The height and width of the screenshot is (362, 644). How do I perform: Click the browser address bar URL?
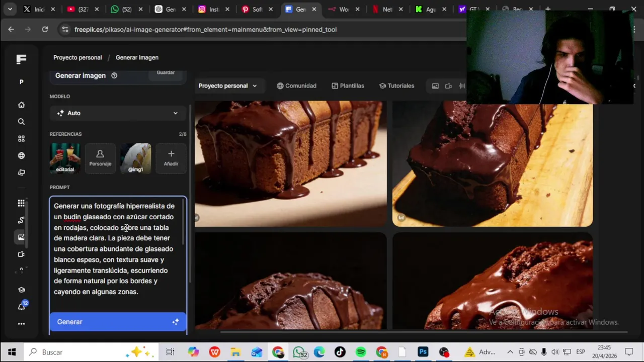coord(205,30)
